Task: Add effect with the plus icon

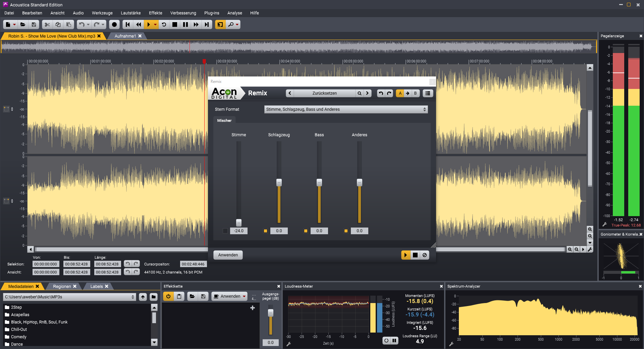Action: point(253,308)
